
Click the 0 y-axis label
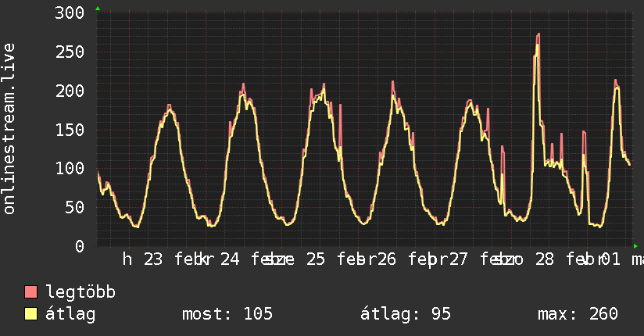pyautogui.click(x=80, y=246)
